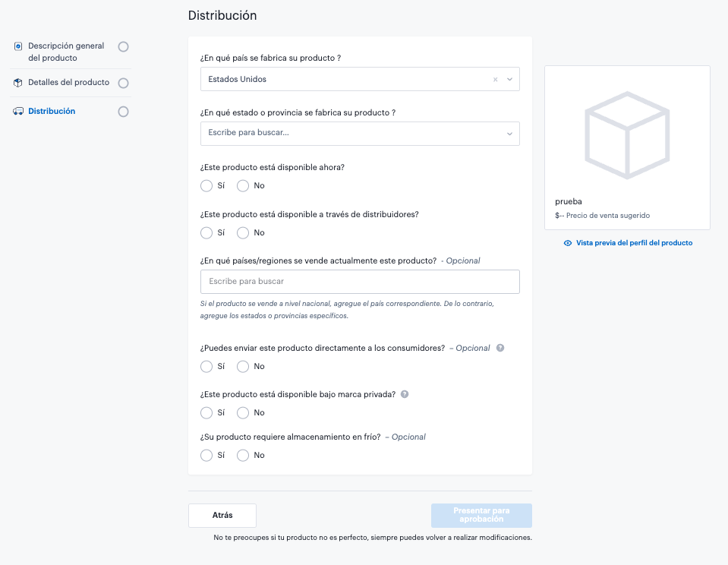
Task: Click the truck icon beside Distribución
Action: [18, 112]
